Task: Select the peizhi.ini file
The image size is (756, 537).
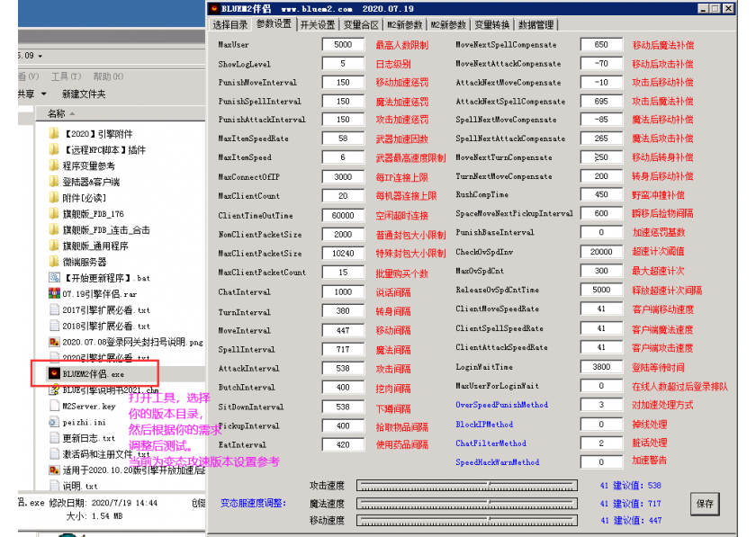Action: 84,422
